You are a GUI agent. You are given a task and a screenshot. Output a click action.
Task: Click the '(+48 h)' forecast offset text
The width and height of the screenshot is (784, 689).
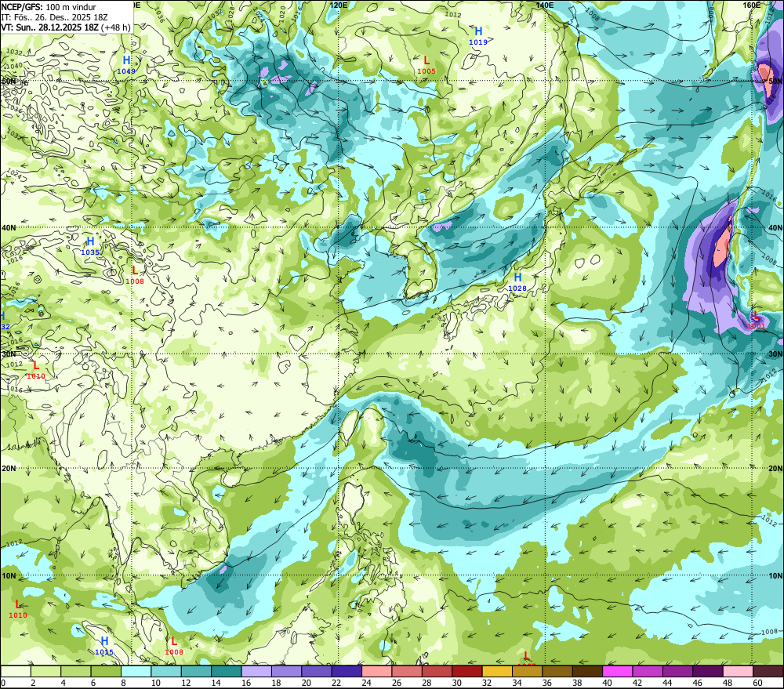pos(115,27)
